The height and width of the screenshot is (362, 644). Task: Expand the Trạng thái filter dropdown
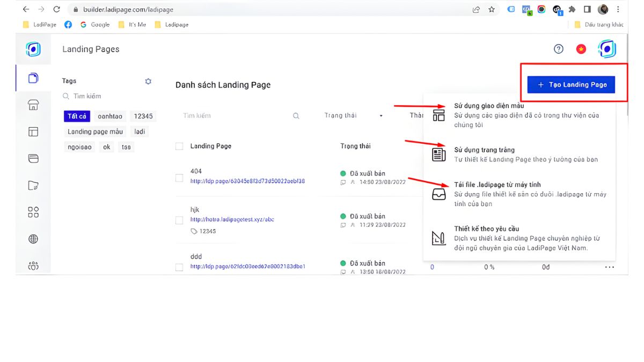click(353, 116)
